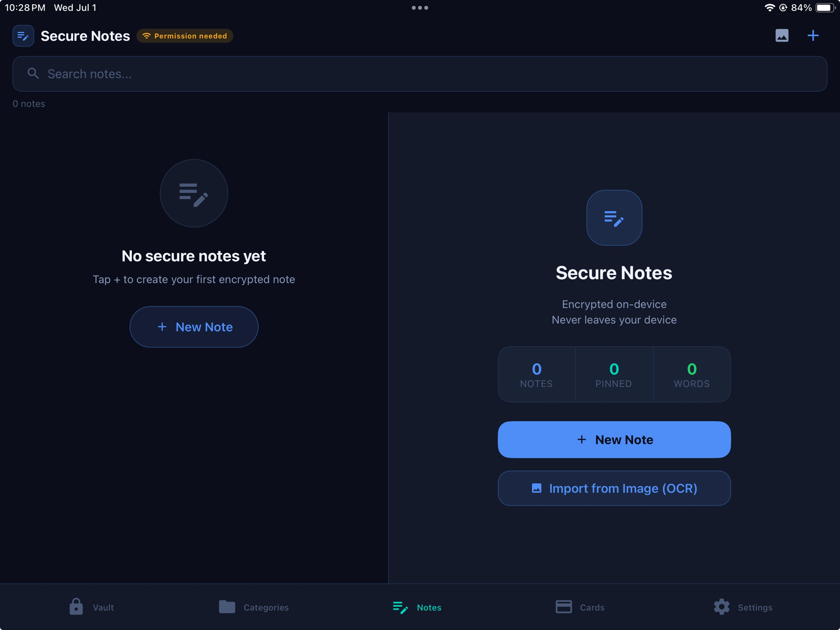840x630 pixels.
Task: Tap the WORDS count tile
Action: (692, 375)
